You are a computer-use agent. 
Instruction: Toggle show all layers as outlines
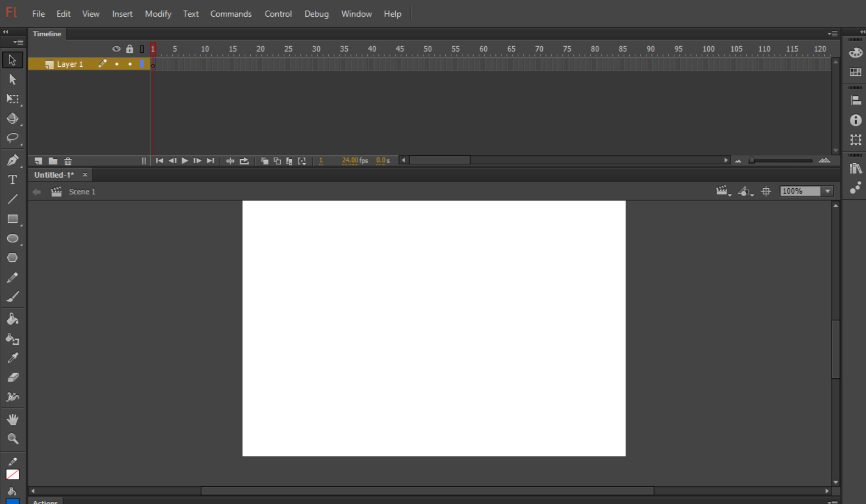click(x=142, y=49)
